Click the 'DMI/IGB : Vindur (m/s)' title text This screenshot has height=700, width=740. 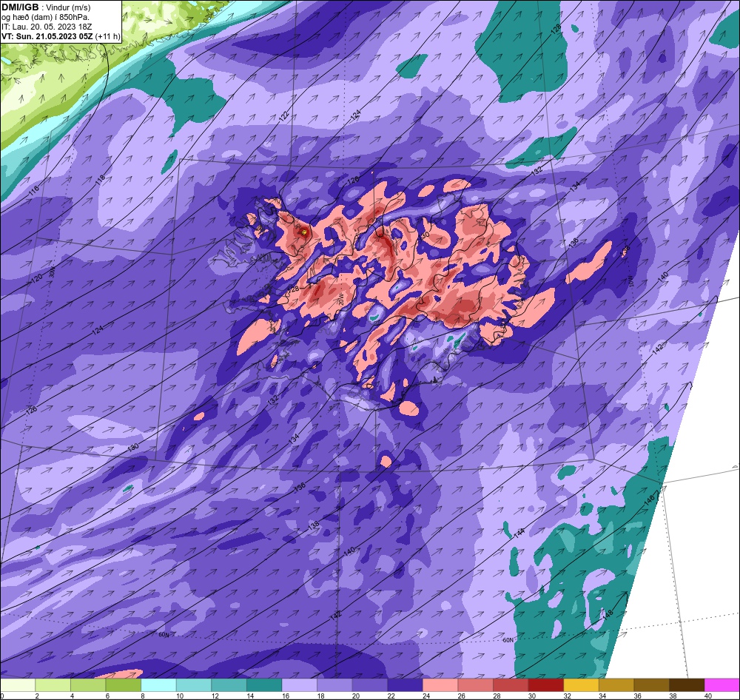click(46, 7)
